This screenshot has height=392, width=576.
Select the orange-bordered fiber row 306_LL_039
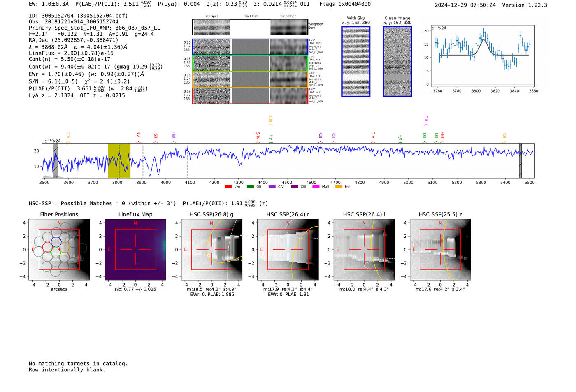click(250, 79)
